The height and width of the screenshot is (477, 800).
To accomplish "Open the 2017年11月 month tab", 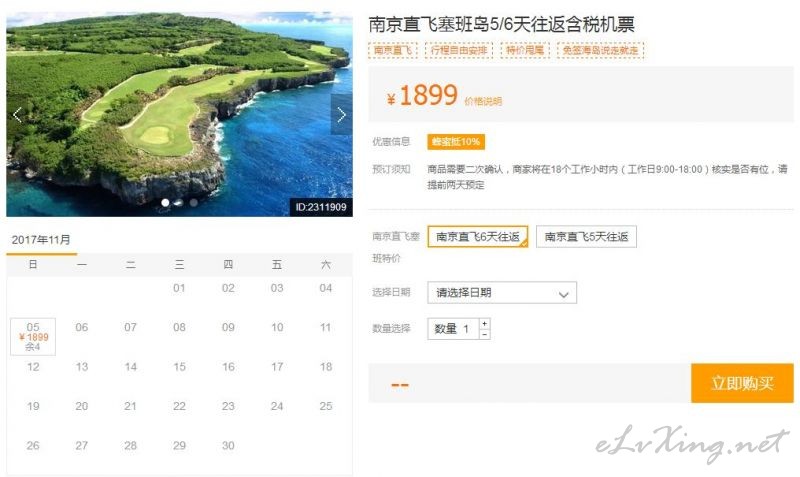I will click(41, 240).
